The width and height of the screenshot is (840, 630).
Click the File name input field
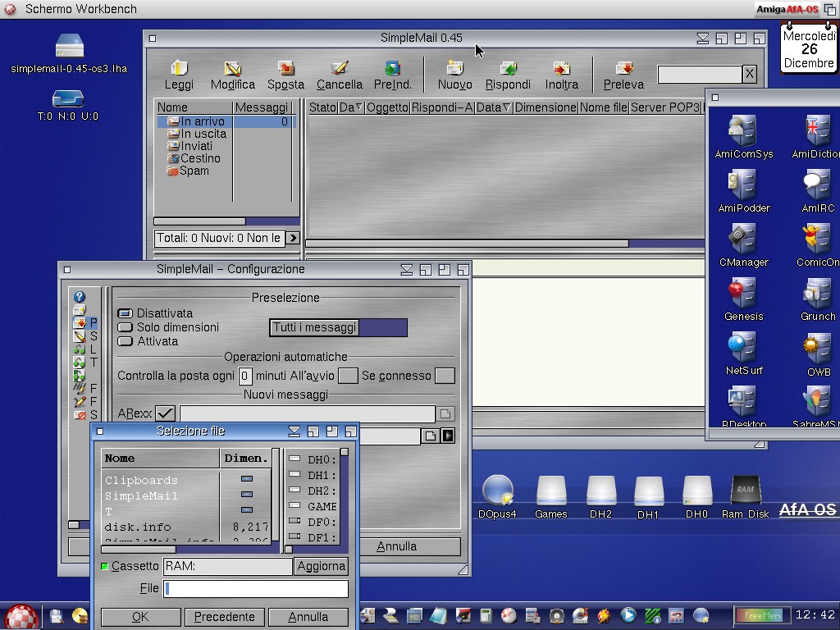pos(255,588)
